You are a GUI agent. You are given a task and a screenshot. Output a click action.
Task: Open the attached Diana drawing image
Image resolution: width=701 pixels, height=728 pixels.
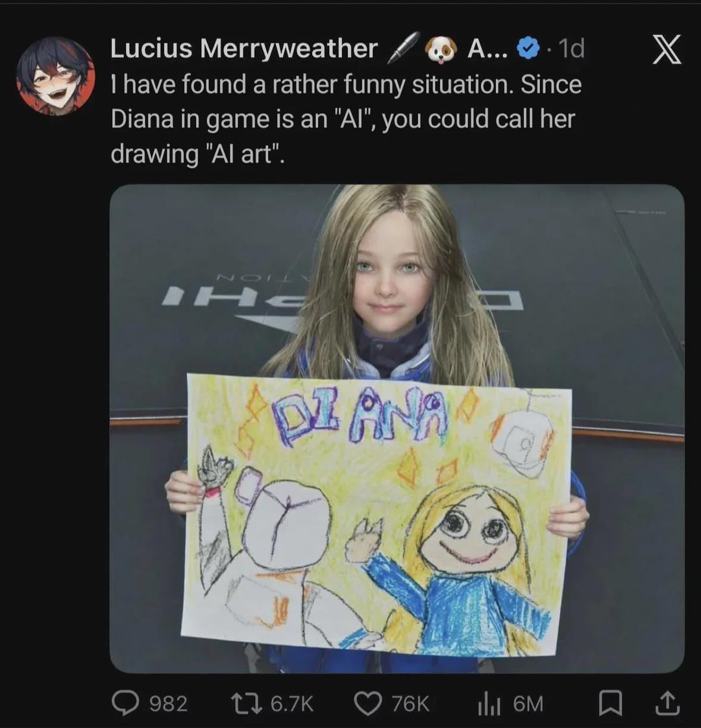397,428
